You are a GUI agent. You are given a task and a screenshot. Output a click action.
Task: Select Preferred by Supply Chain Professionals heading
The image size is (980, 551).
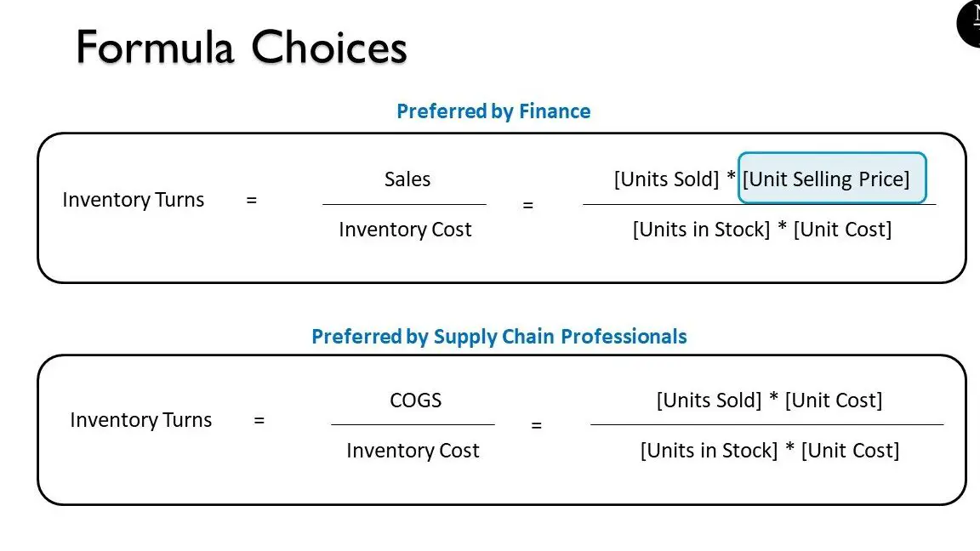[499, 337]
